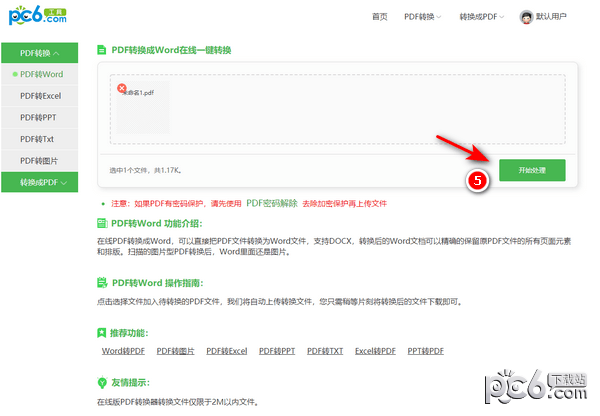This screenshot has width=600, height=416.
Task: Click the pc6.com logo
Action: pos(37,17)
